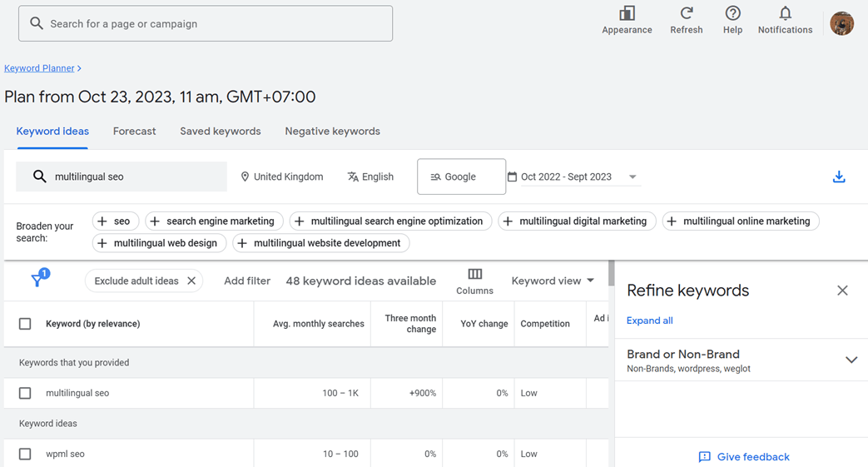Image resolution: width=868 pixels, height=467 pixels.
Task: Click the '+900%' three month change value
Action: (x=423, y=393)
